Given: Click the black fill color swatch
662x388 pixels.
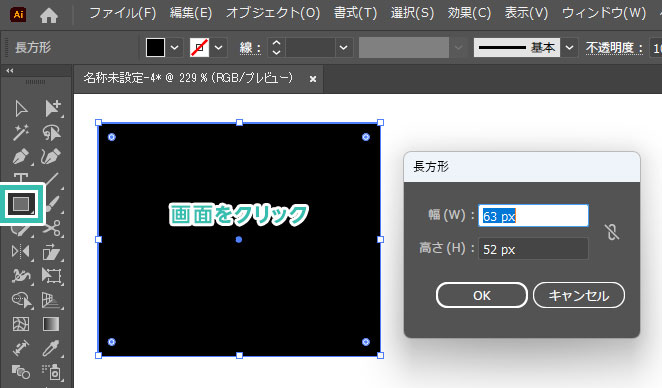Looking at the screenshot, I should (155, 48).
